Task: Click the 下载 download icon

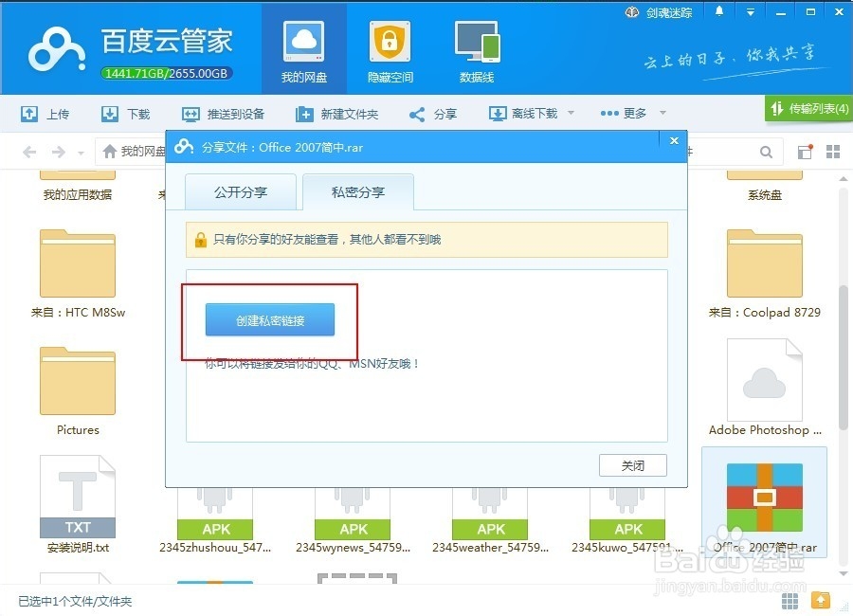Action: pyautogui.click(x=109, y=114)
